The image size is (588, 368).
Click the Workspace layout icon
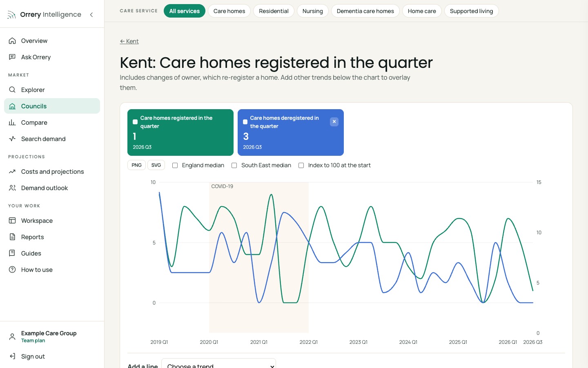(12, 221)
